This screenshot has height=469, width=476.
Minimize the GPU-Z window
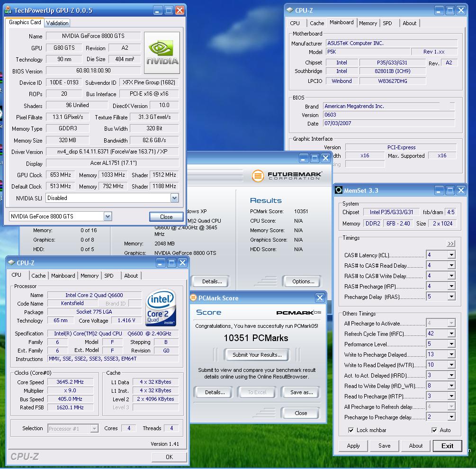158,10
